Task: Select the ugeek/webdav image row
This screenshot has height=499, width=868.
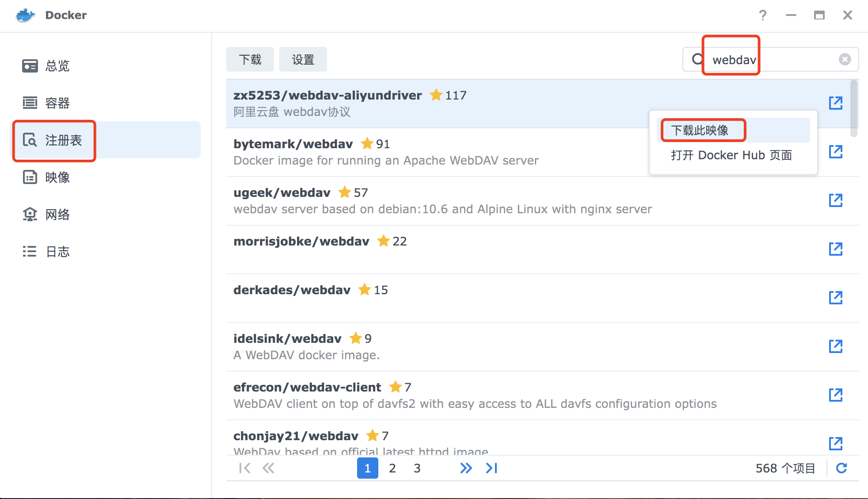Action: tap(543, 201)
